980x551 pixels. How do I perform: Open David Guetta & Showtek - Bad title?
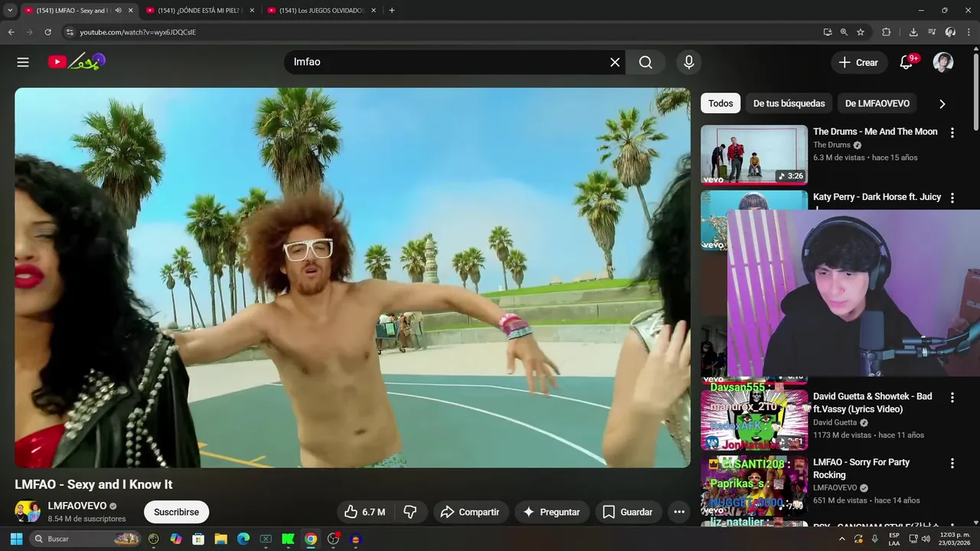872,403
